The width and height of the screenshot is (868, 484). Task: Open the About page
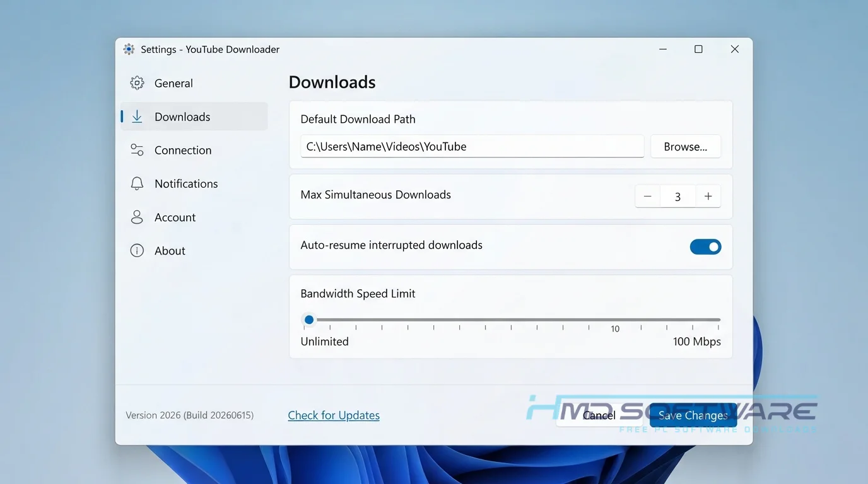point(194,250)
